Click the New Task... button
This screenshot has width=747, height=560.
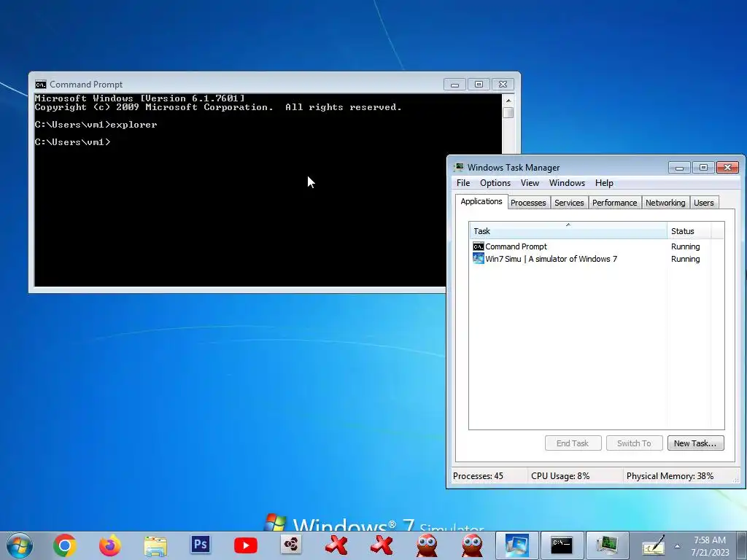(695, 443)
